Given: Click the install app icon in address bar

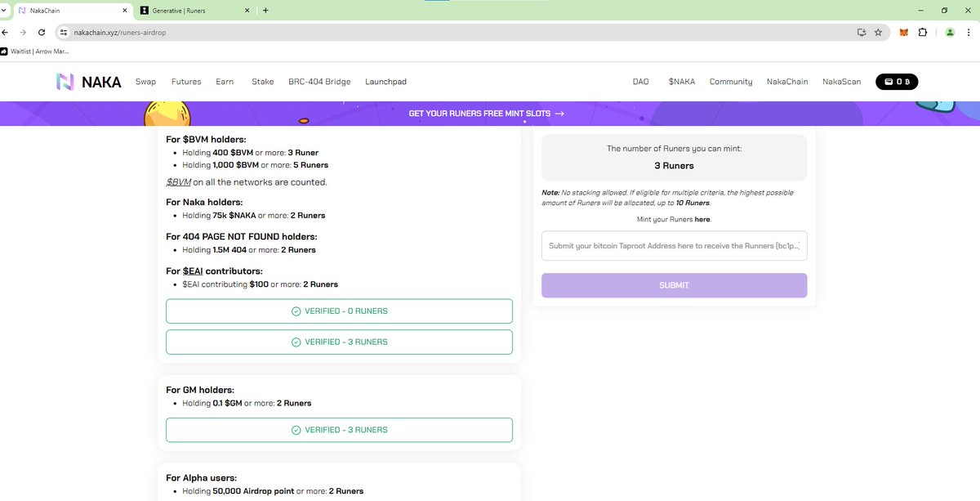Looking at the screenshot, I should (x=861, y=32).
